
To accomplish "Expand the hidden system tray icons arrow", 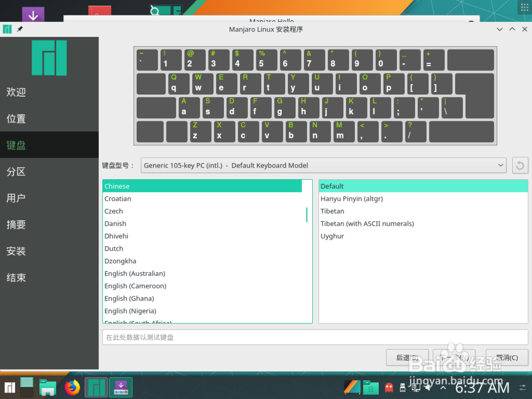I will (x=443, y=387).
